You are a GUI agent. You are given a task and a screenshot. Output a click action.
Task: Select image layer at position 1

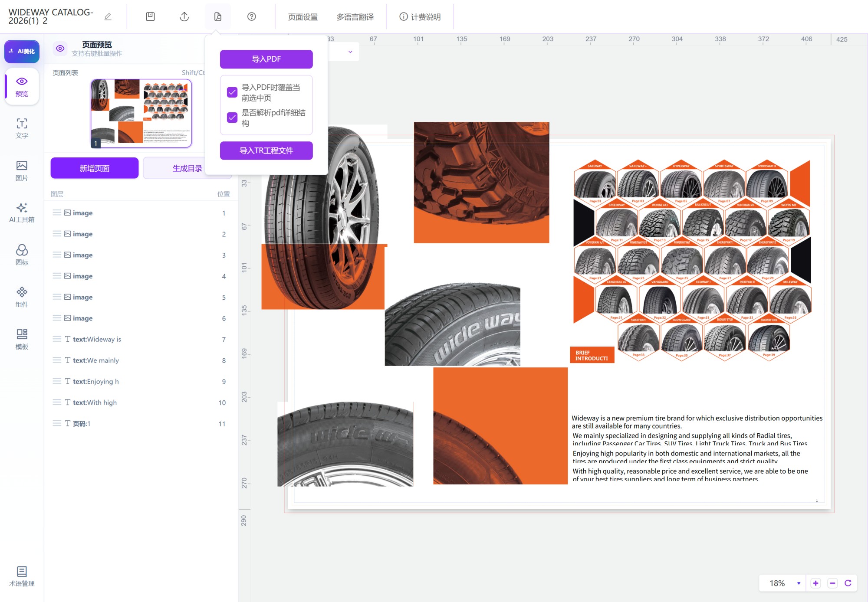point(141,213)
